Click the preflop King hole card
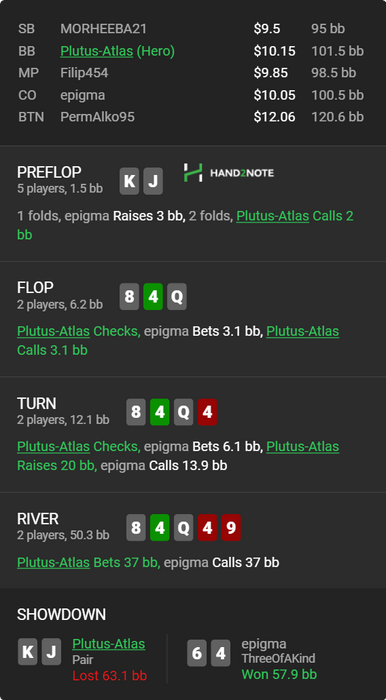Screen dimensions: 386x700 click(129, 181)
